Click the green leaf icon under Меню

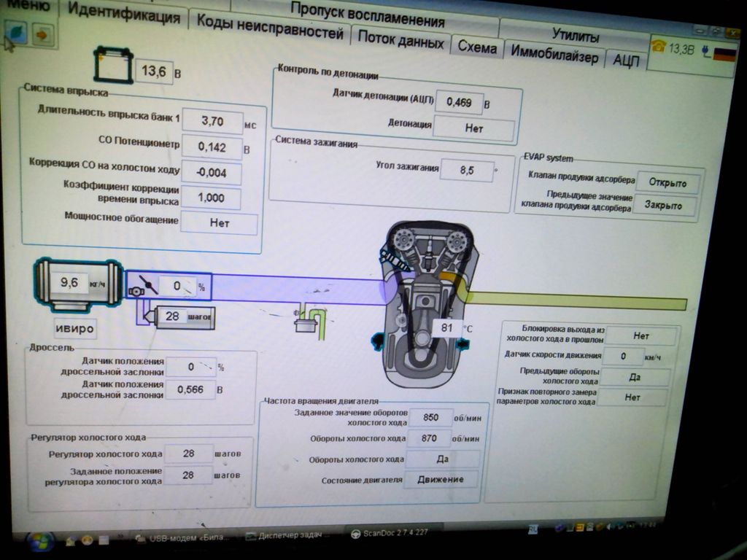click(15, 34)
